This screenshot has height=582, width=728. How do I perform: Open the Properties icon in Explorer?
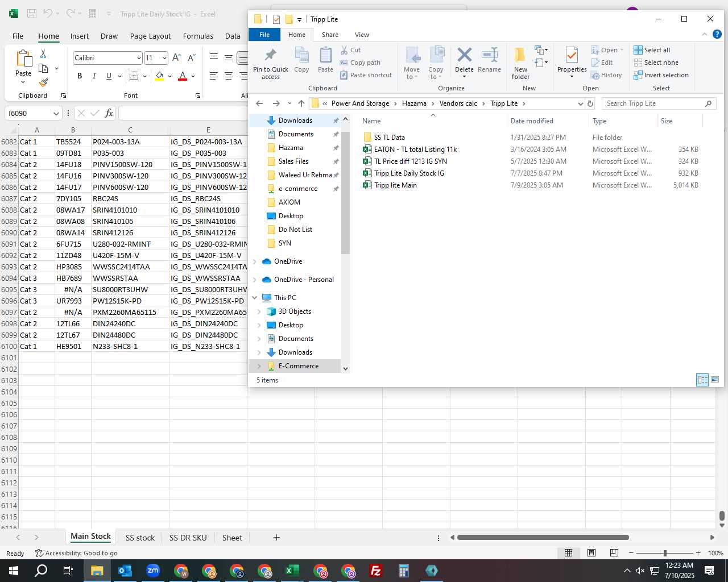572,56
